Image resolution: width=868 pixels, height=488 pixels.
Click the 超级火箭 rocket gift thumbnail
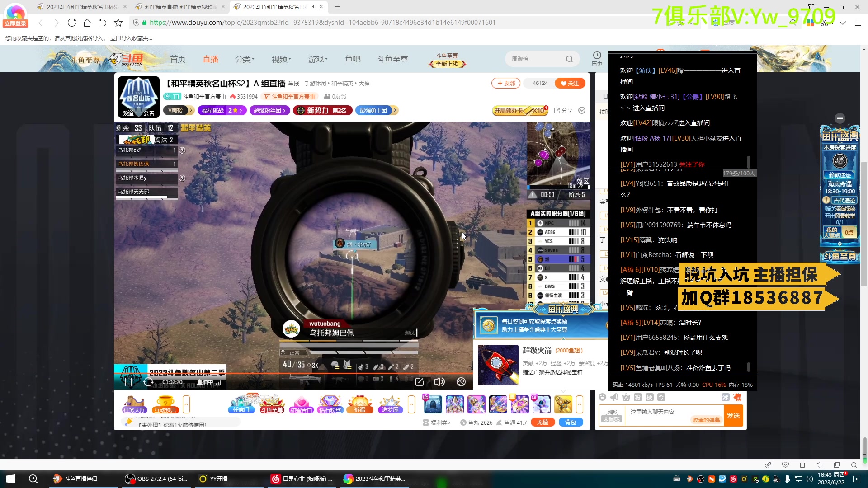coord(498,365)
